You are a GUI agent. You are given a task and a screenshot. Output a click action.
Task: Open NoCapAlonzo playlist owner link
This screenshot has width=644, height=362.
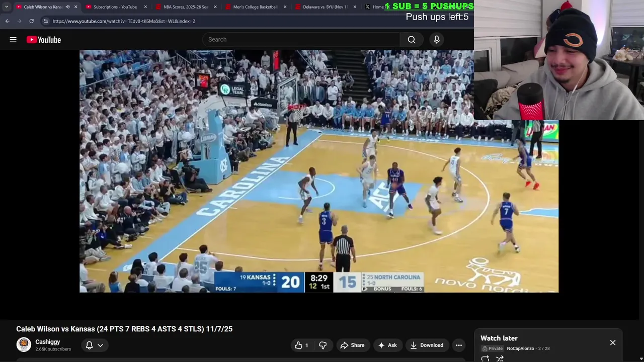520,348
